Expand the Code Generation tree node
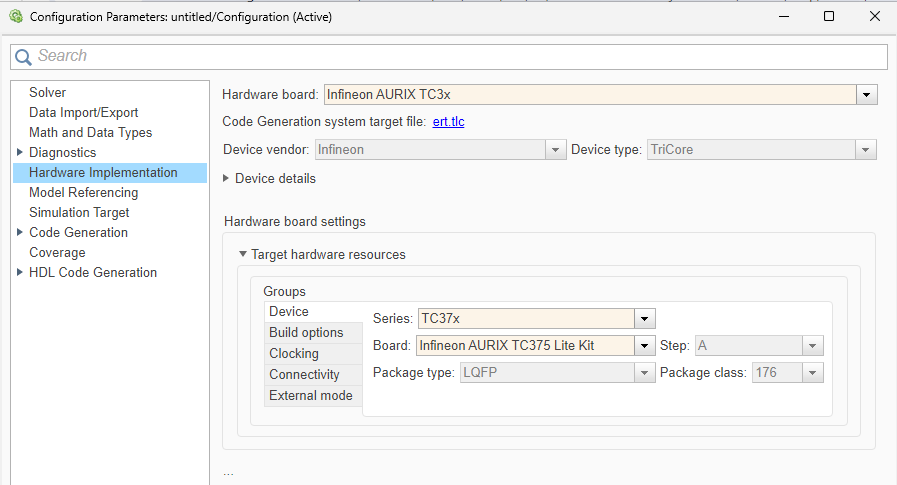This screenshot has height=485, width=897. click(x=20, y=232)
